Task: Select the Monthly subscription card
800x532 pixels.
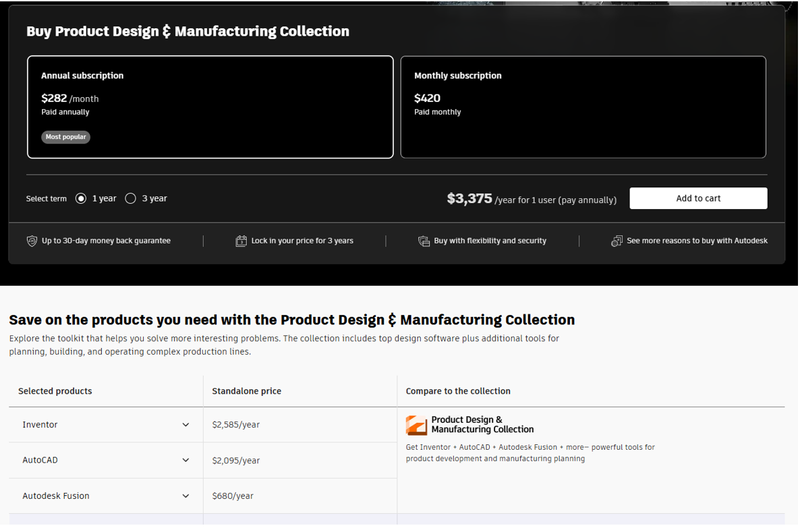Action: (583, 107)
